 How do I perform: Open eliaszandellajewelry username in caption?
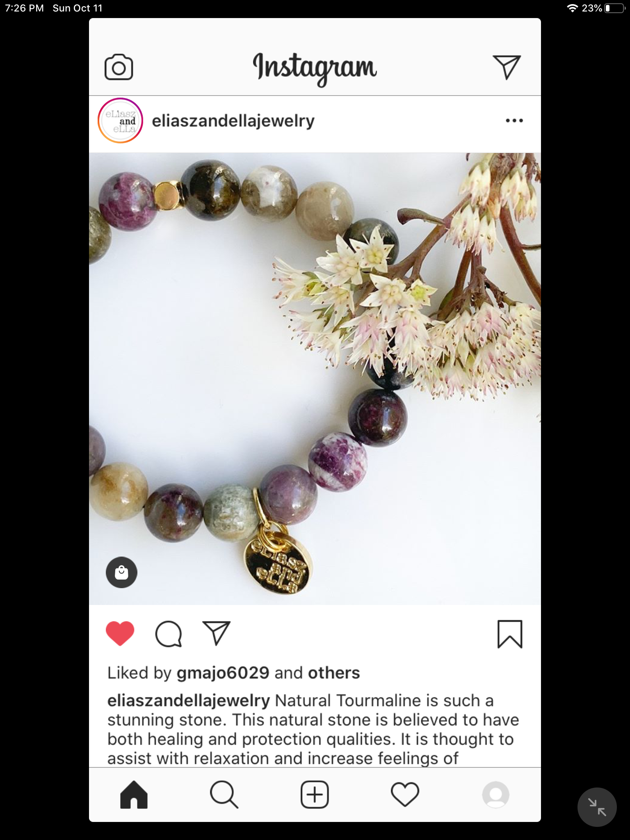point(189,701)
